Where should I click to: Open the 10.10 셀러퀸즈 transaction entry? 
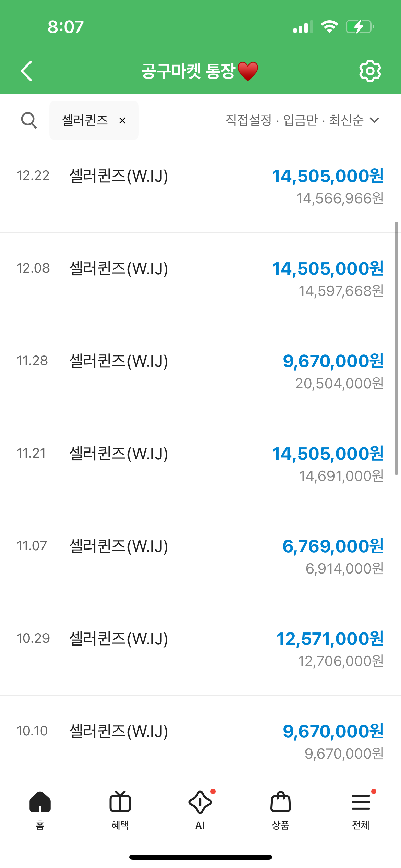pyautogui.click(x=200, y=739)
